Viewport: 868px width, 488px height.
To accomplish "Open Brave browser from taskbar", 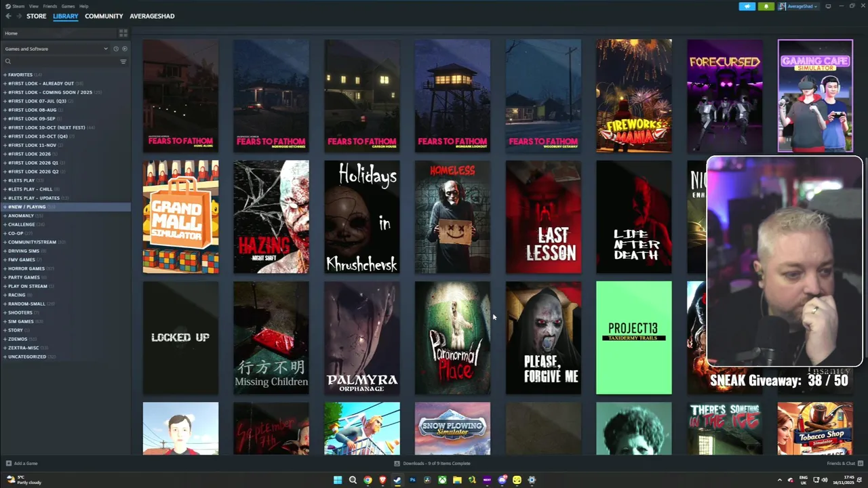I will [x=382, y=480].
